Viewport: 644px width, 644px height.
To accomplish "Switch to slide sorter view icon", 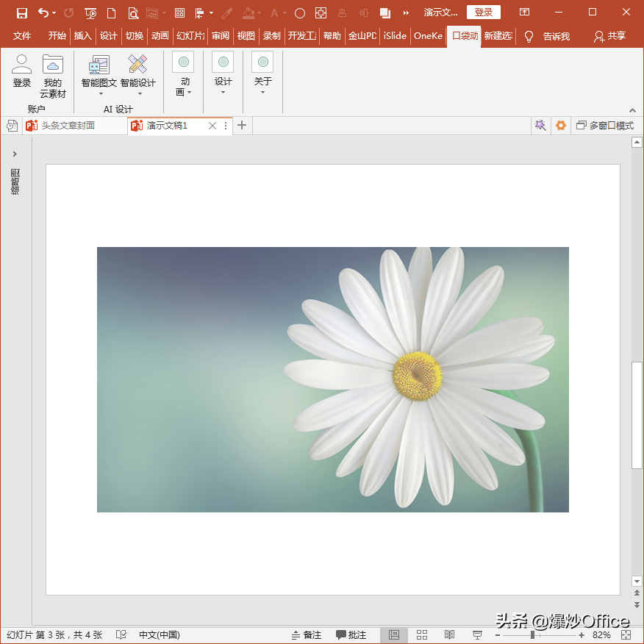I will [x=422, y=635].
